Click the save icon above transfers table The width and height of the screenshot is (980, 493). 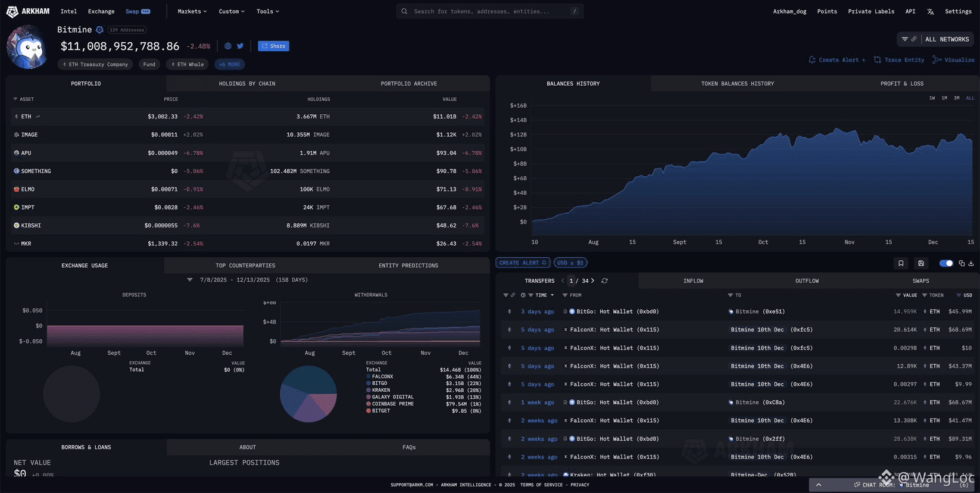coord(921,263)
